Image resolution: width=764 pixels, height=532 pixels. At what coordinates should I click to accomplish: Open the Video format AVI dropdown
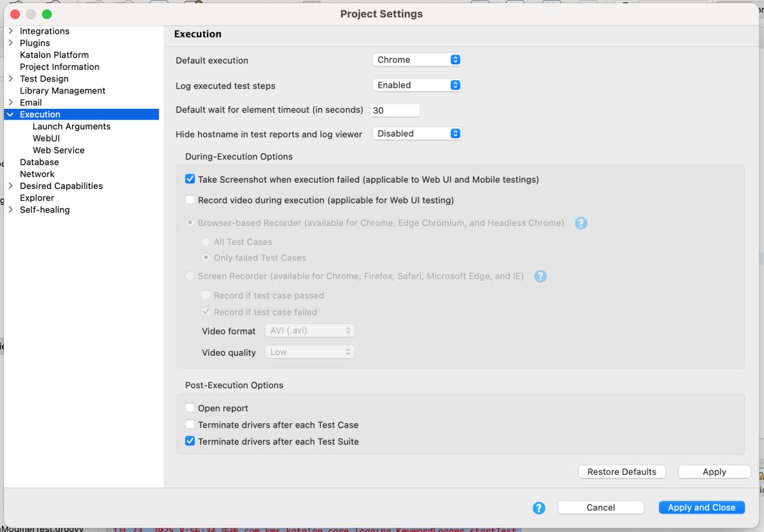310,331
